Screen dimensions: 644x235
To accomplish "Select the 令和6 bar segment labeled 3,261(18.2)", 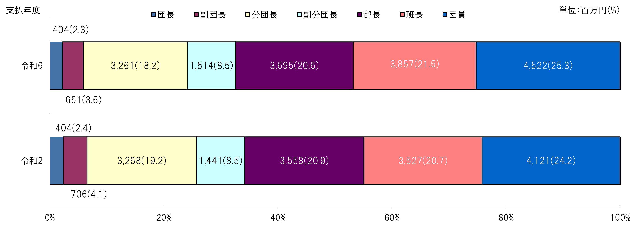I will (x=135, y=66).
